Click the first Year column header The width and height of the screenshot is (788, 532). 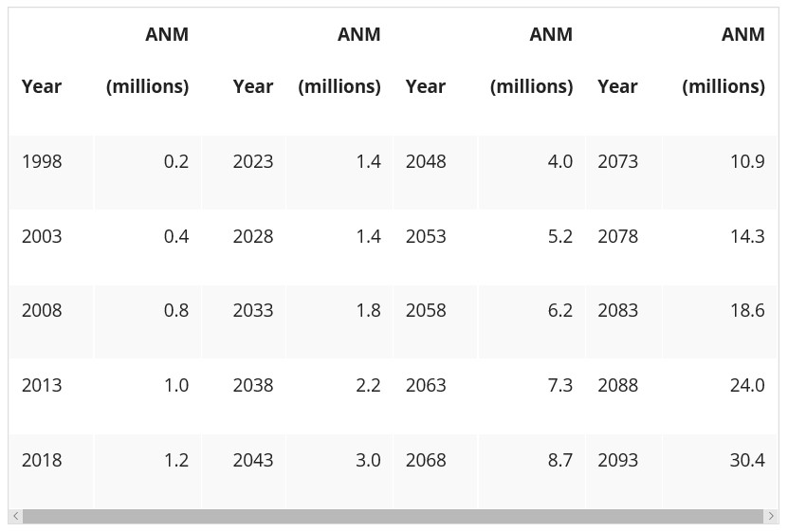pos(42,86)
